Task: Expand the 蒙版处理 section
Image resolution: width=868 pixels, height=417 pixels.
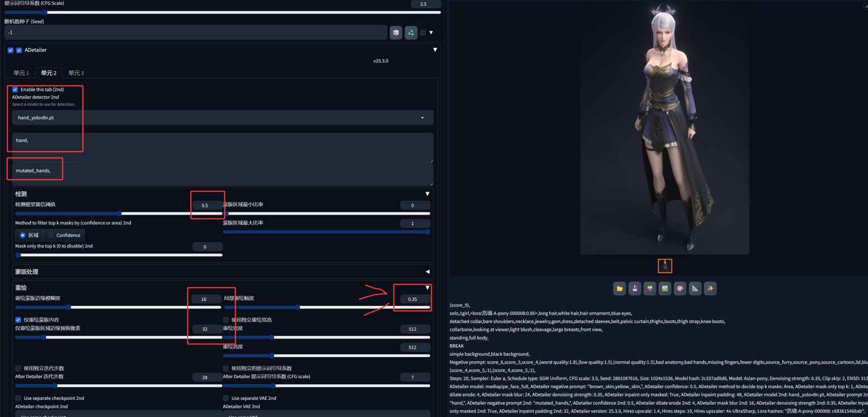Action: pos(427,272)
